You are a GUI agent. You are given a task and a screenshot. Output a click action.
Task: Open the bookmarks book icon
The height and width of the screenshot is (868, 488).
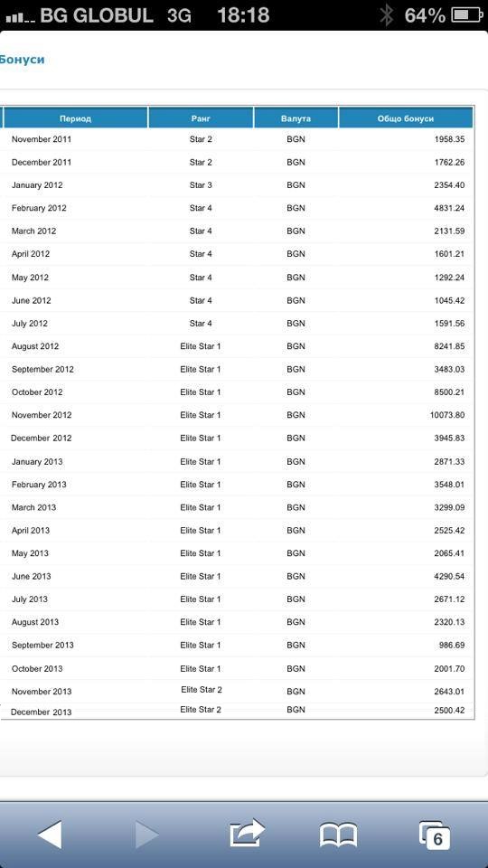(x=339, y=835)
